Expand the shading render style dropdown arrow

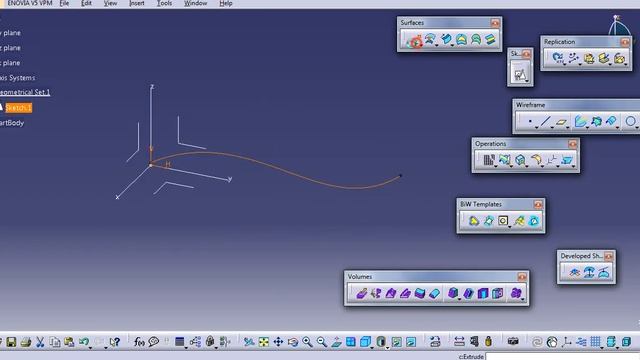pyautogui.click(x=387, y=347)
